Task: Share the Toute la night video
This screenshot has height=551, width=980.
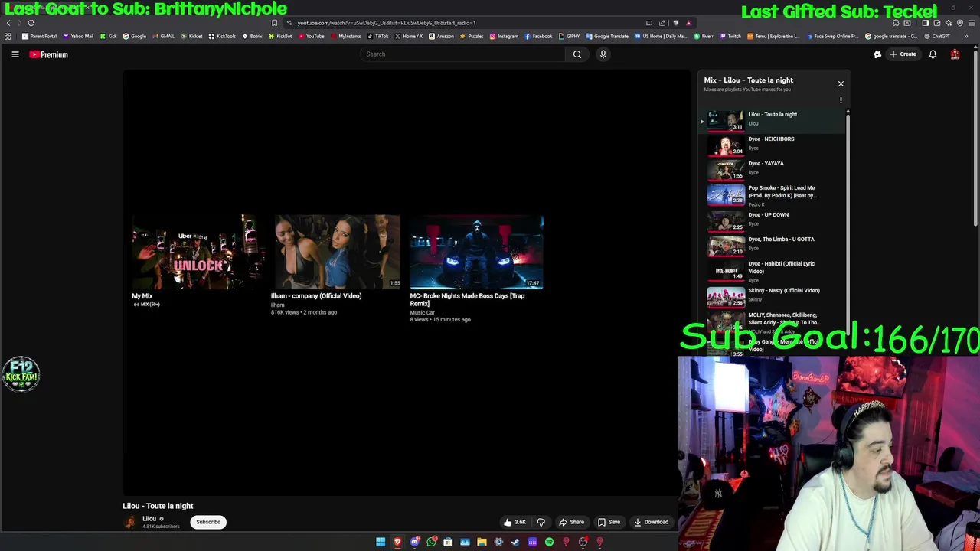Action: coord(571,522)
